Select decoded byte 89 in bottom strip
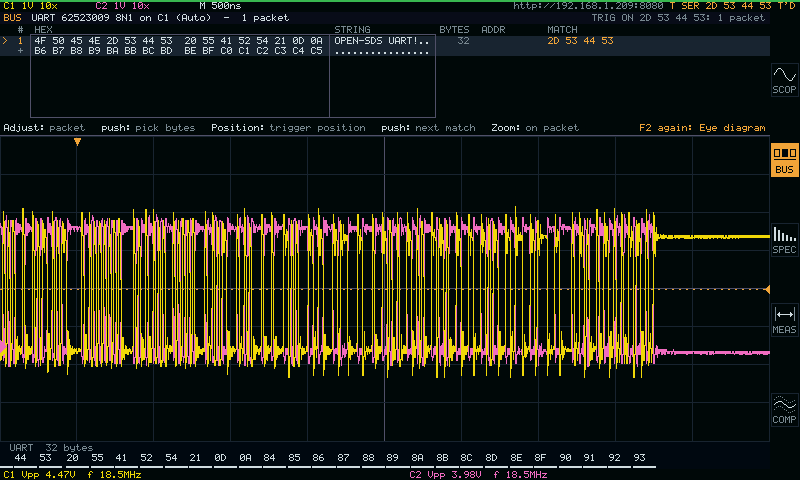The width and height of the screenshot is (800, 480). pyautogui.click(x=392, y=458)
